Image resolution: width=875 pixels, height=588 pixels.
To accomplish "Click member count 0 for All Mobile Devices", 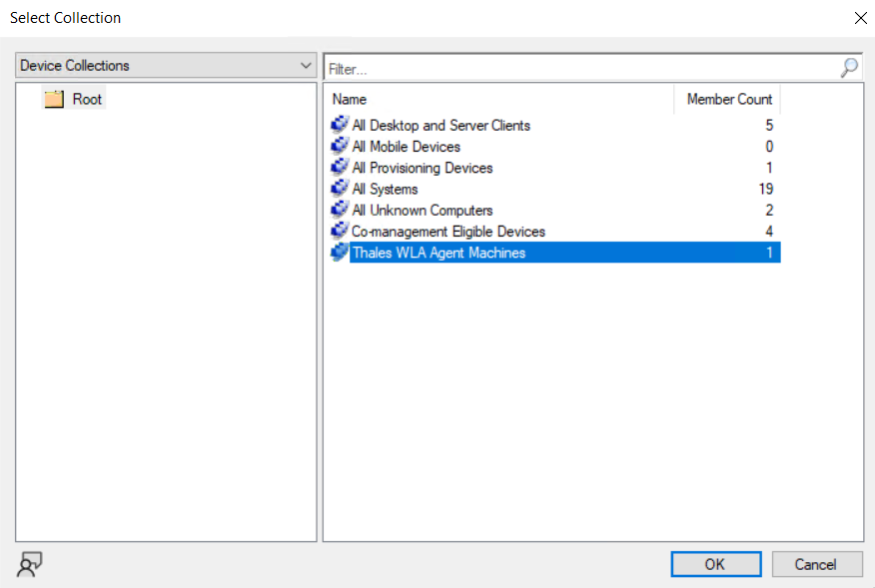I will 769,146.
